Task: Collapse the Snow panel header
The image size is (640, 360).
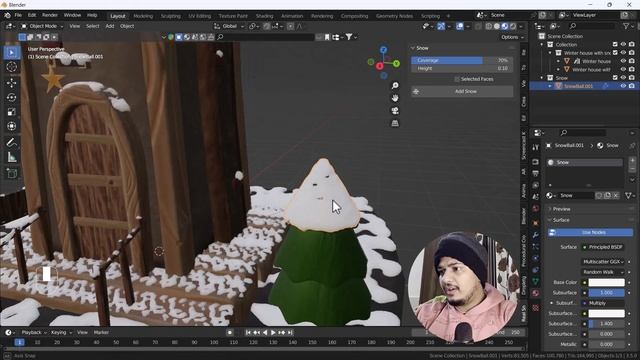Action: [x=422, y=48]
